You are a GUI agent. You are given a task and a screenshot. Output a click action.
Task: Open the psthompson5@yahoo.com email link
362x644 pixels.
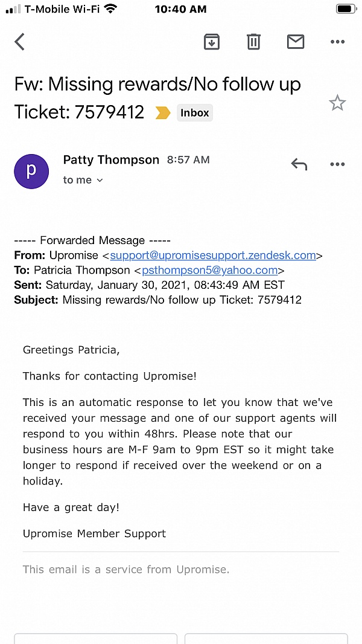pos(210,270)
